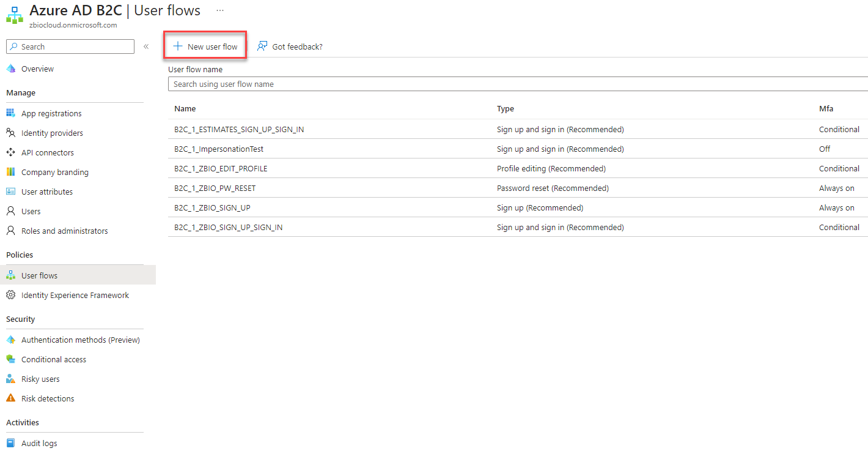Viewport: 868px width, 451px height.
Task: Open the Risk detections blade
Action: (47, 398)
